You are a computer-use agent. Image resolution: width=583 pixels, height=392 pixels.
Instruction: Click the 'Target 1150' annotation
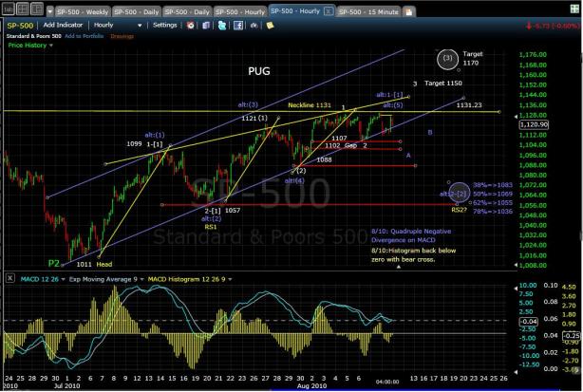[x=443, y=84]
